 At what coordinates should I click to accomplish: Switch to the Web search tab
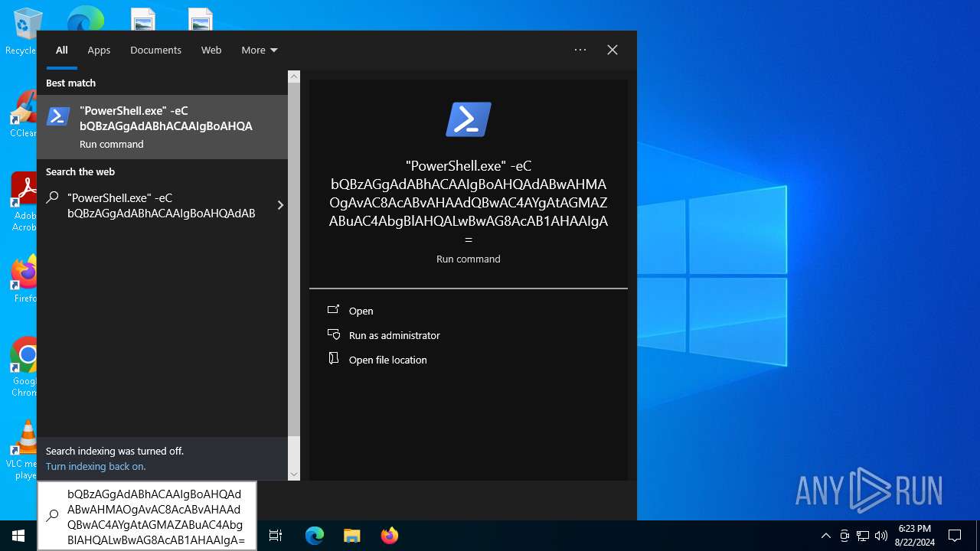(x=211, y=50)
